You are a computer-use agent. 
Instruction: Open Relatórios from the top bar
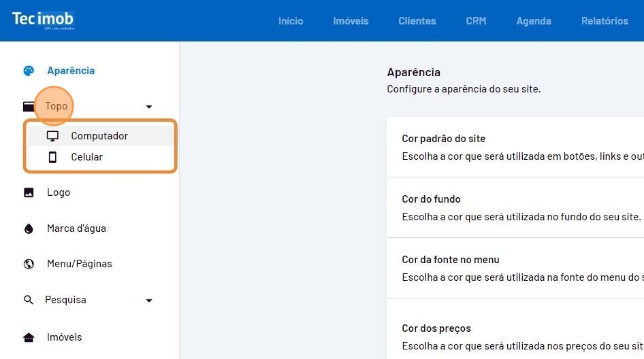tap(605, 21)
